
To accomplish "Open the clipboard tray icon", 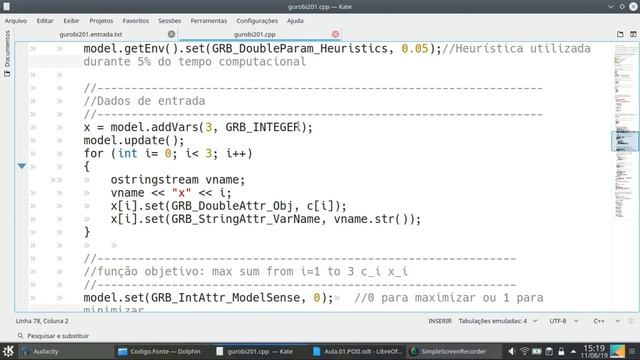I will [x=549, y=351].
